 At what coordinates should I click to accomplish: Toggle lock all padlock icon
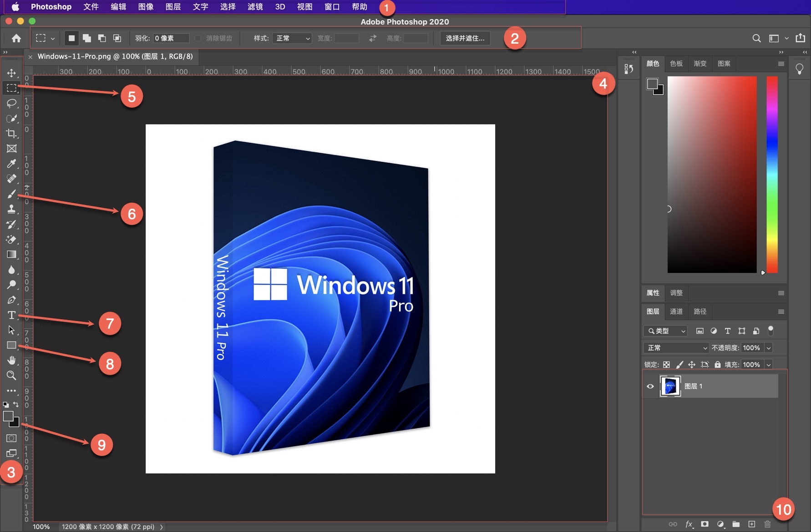tap(718, 365)
